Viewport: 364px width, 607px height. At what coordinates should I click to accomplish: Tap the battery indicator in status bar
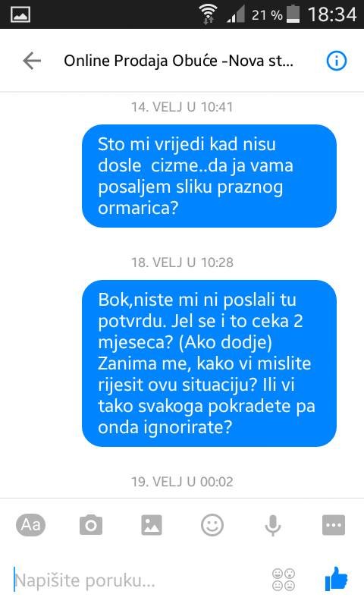click(293, 14)
